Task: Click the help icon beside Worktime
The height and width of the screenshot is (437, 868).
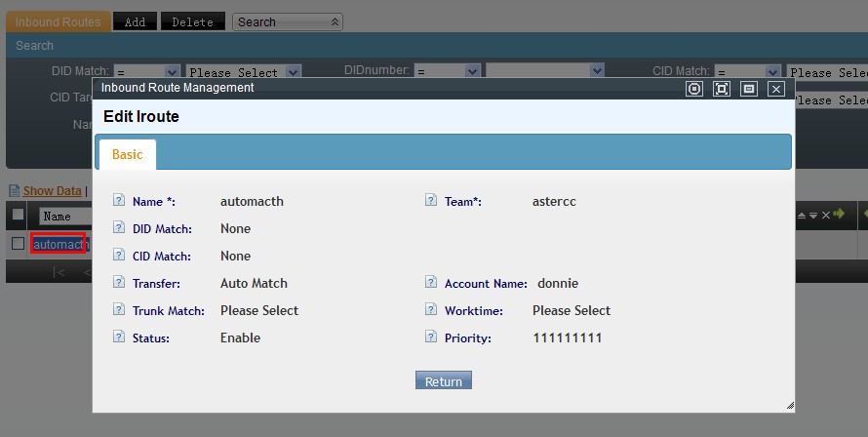Action: (431, 310)
